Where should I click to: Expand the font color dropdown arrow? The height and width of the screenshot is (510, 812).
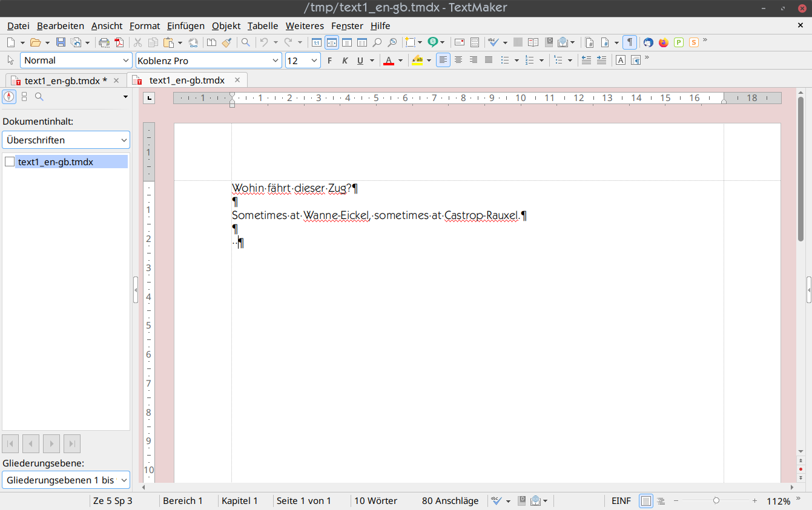(x=400, y=60)
